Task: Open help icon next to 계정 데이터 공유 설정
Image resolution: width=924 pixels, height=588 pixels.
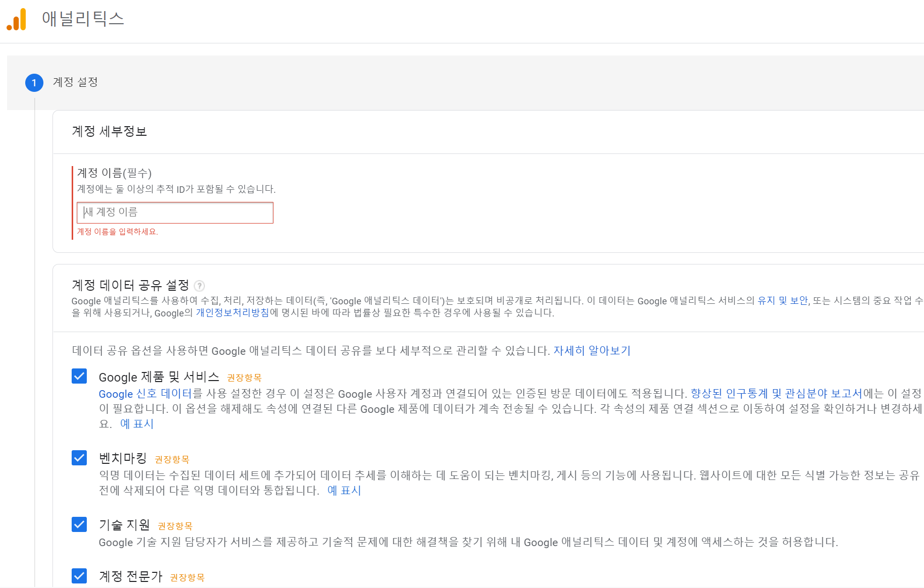Action: pyautogui.click(x=199, y=286)
